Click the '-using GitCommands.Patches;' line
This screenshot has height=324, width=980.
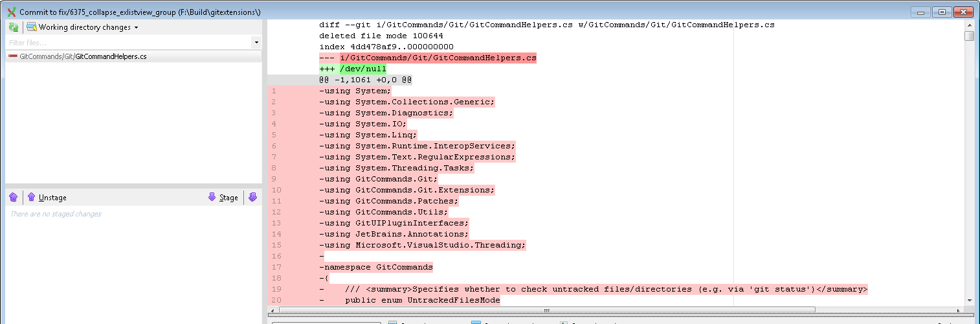pyautogui.click(x=389, y=201)
